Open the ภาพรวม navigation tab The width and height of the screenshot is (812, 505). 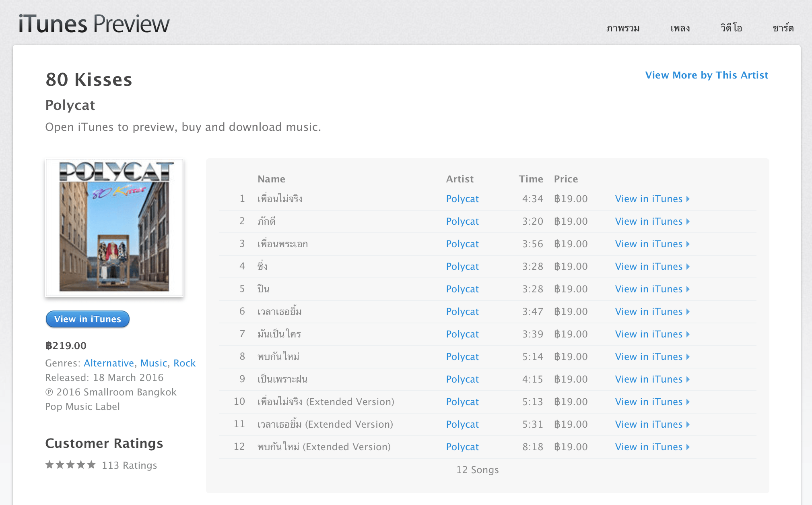[x=623, y=28]
